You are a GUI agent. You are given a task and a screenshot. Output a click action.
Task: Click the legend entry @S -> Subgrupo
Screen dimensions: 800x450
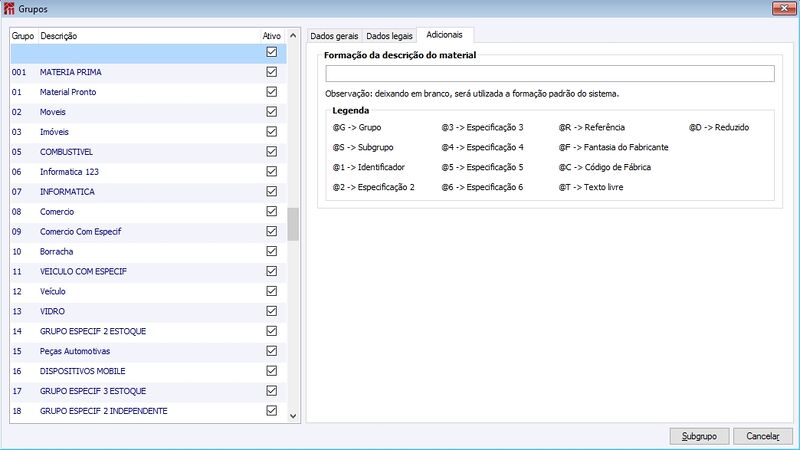(x=363, y=147)
